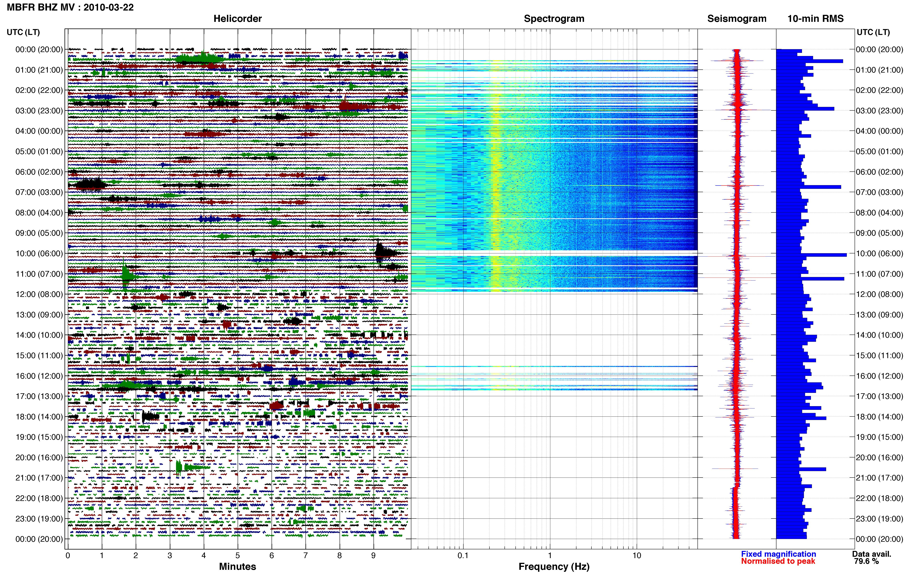Click 'UTC (LT)' label beside the Helicorder
This screenshot has width=924, height=578.
click(23, 32)
